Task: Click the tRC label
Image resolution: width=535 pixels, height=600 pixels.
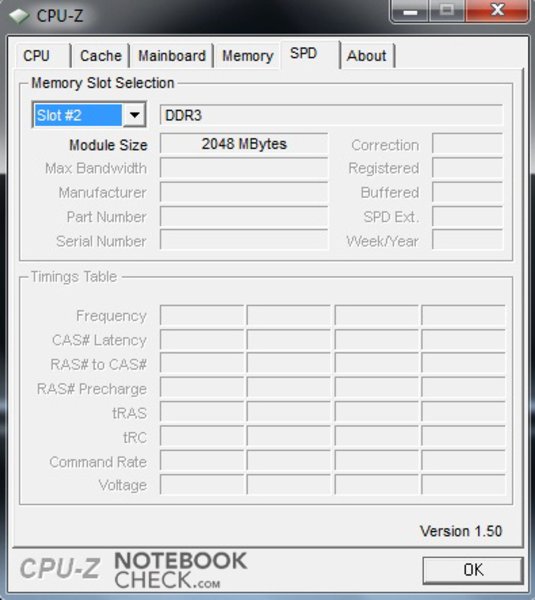Action: point(135,437)
